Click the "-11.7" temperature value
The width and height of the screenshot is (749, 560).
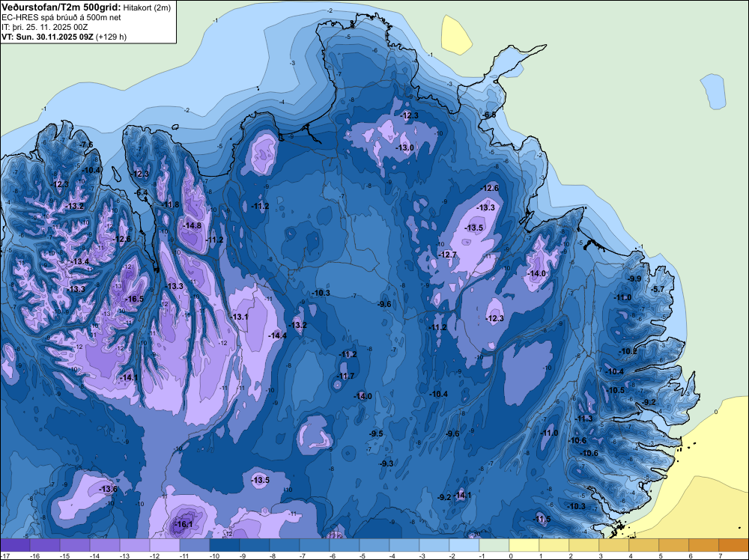point(346,376)
